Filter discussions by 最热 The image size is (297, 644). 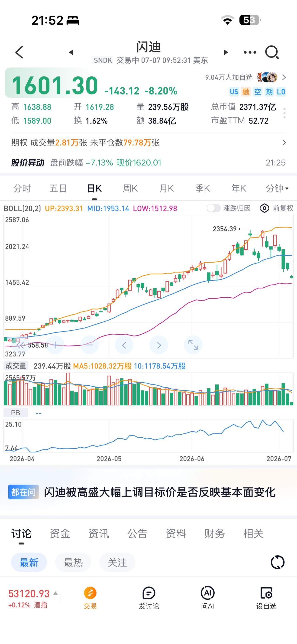click(73, 563)
